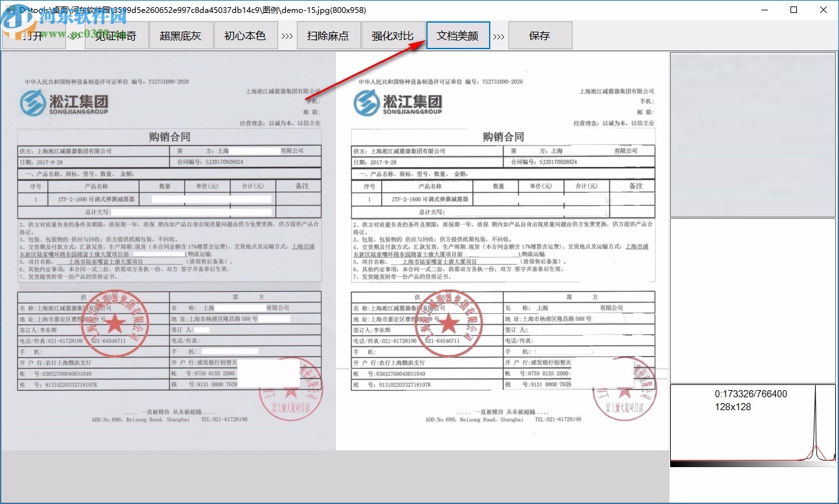The width and height of the screenshot is (839, 504).
Task: Toggle the highlighted 文档美颜 mode off
Action: click(x=458, y=36)
